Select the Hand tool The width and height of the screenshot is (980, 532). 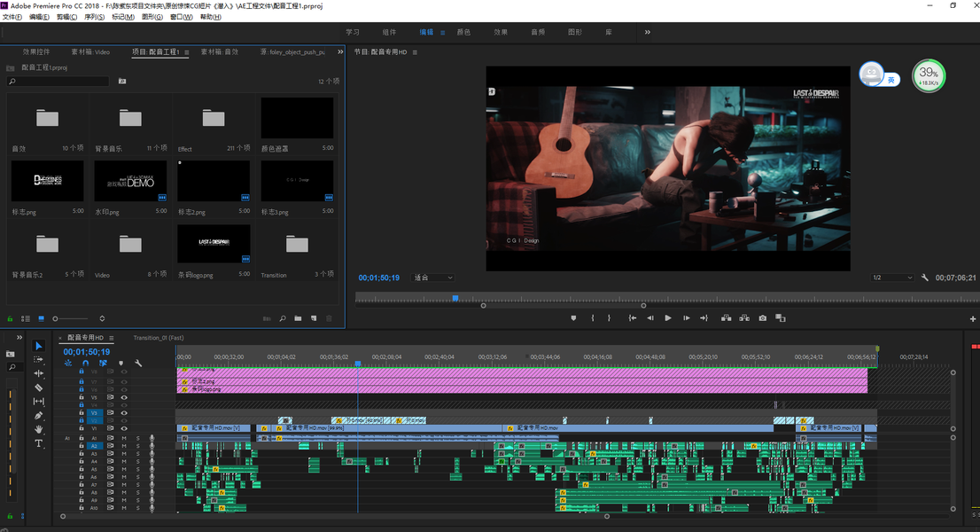click(39, 429)
